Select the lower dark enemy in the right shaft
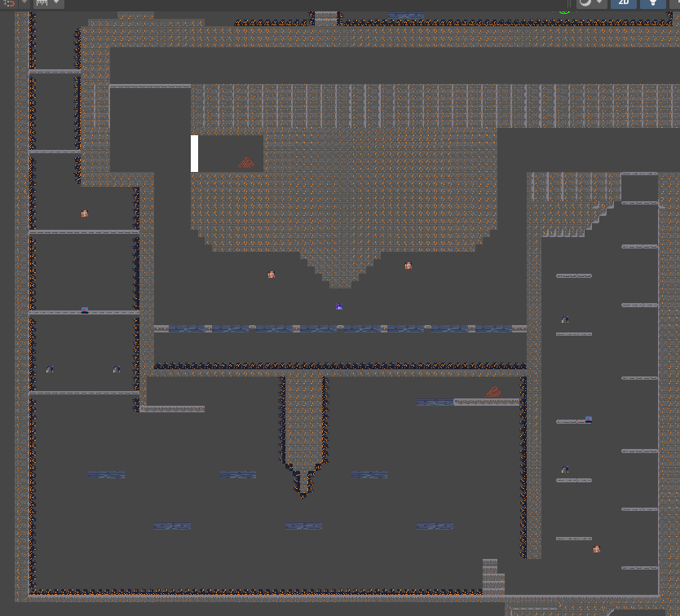The image size is (680, 616). (565, 469)
